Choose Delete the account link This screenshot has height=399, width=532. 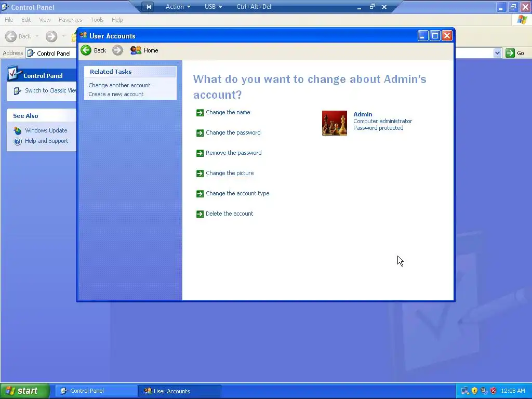click(x=229, y=214)
